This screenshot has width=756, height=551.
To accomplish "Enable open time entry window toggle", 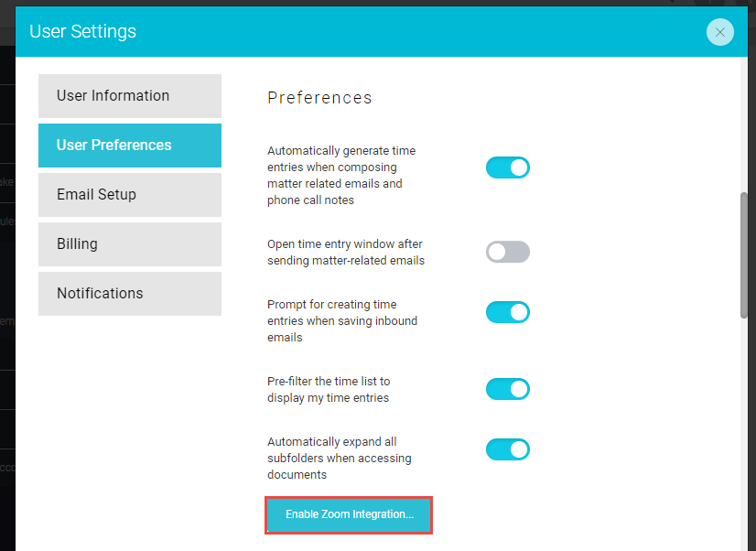I will [508, 252].
